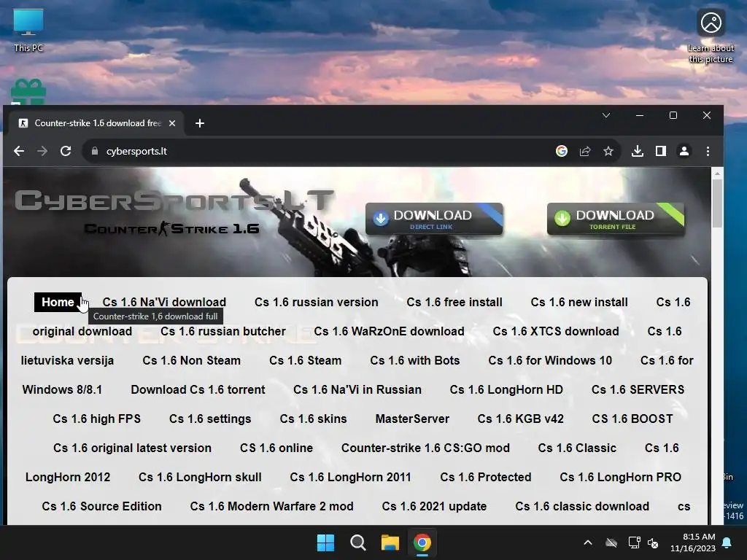Screen dimensions: 747x560
Task: Open the Google icon in address bar
Action: point(562,151)
